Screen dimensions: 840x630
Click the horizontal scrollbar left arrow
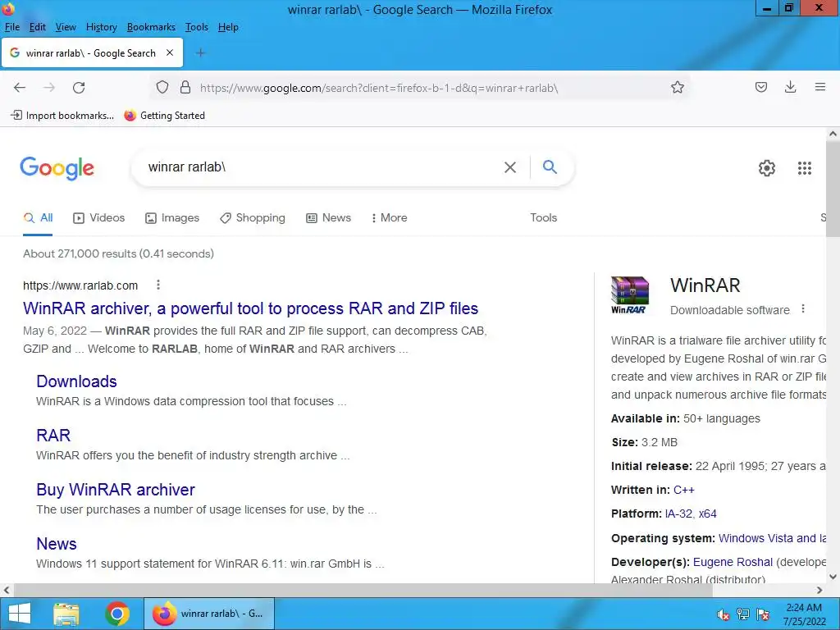click(7, 590)
